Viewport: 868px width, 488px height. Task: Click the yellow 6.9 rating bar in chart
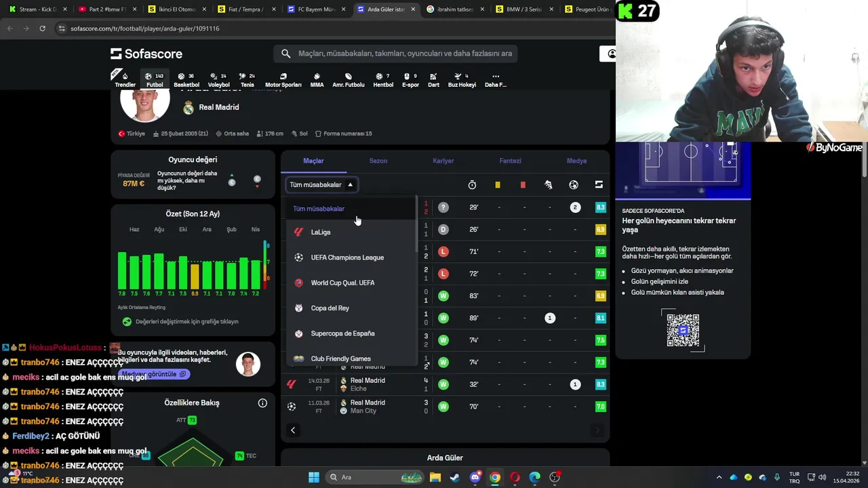pos(195,277)
